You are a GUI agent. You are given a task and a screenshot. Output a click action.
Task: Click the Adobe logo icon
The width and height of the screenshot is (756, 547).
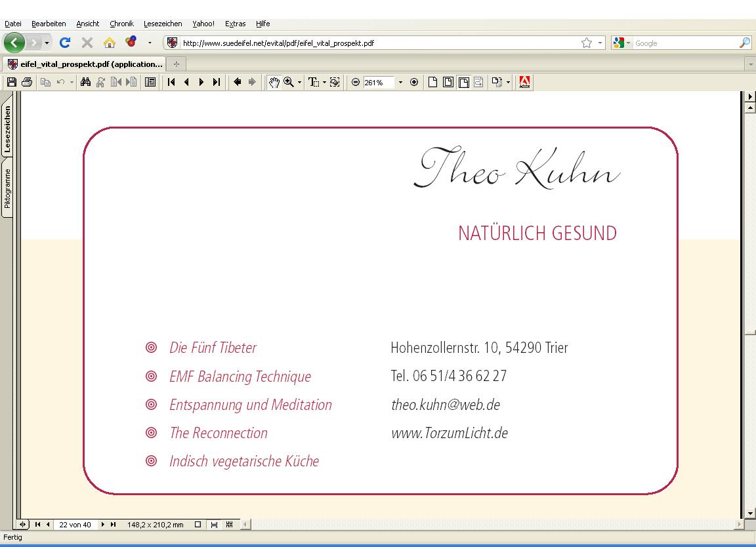coord(524,82)
